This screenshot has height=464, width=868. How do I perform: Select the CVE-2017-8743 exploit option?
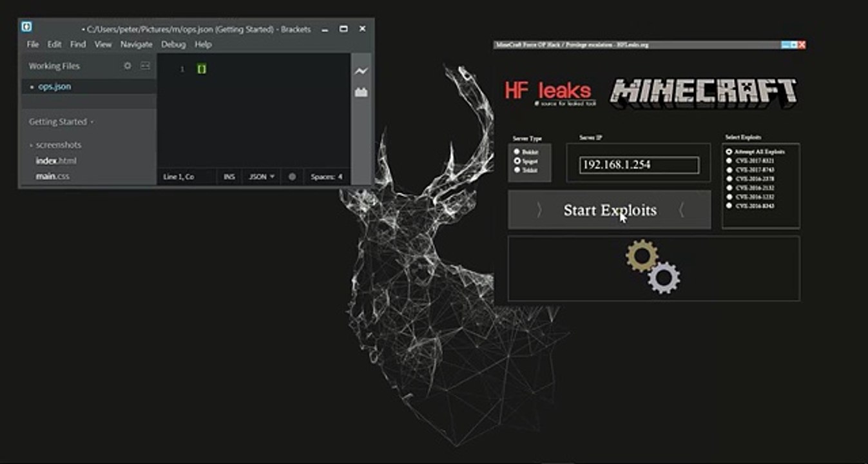[729, 169]
